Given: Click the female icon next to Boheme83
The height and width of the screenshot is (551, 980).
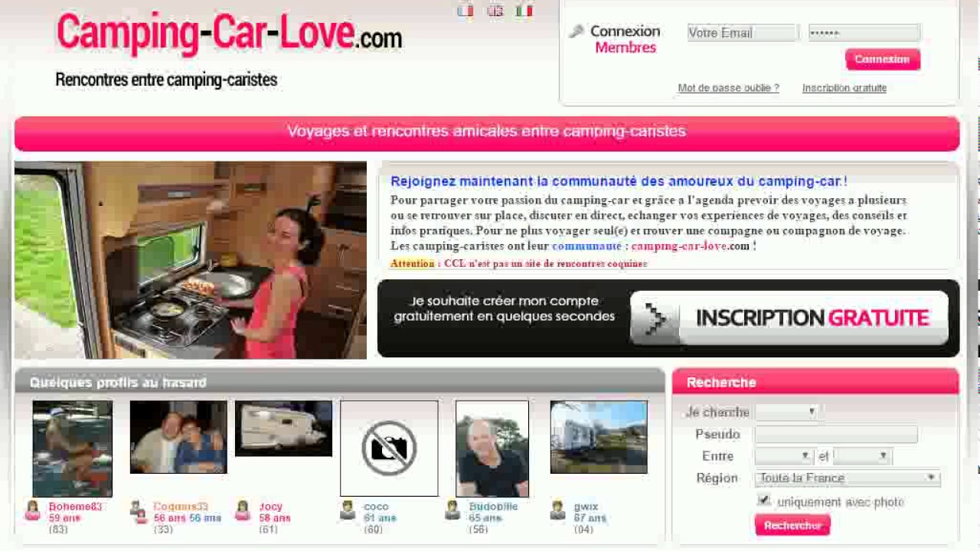Looking at the screenshot, I should click(33, 510).
